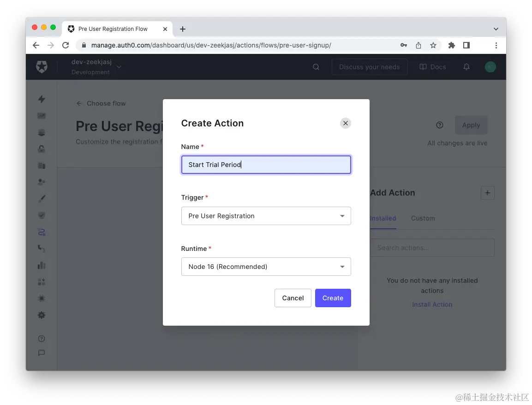532x405 pixels.
Task: Open the Monitoring bar chart icon
Action: (42, 265)
